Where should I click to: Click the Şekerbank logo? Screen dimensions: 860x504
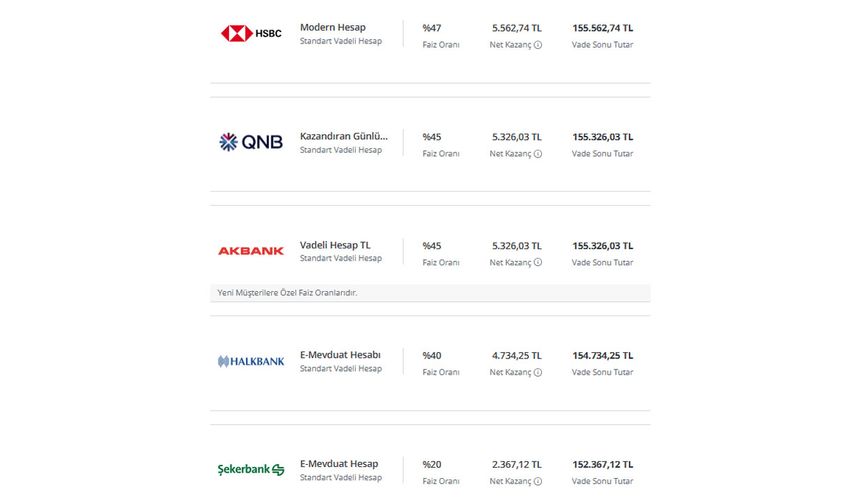coord(251,469)
